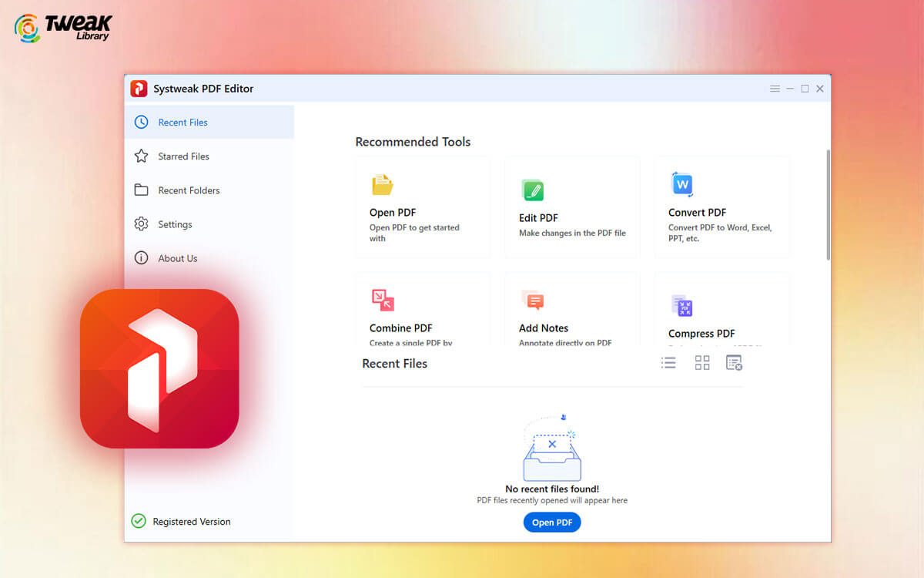Start the Compress PDF tool icon
Image resolution: width=924 pixels, height=578 pixels.
click(x=682, y=305)
